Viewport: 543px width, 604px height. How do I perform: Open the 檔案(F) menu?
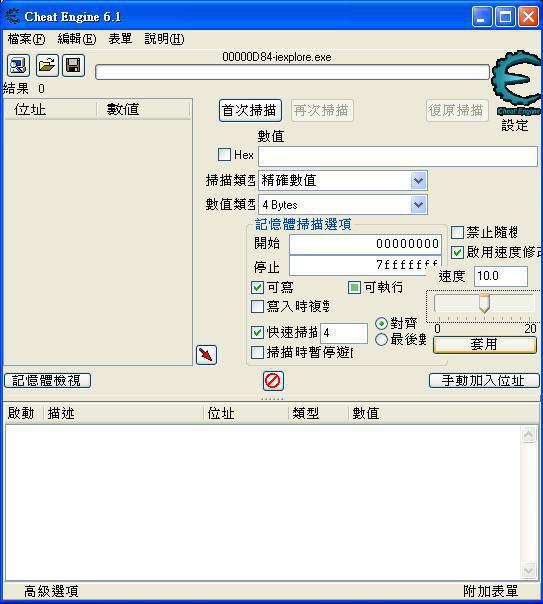click(26, 39)
